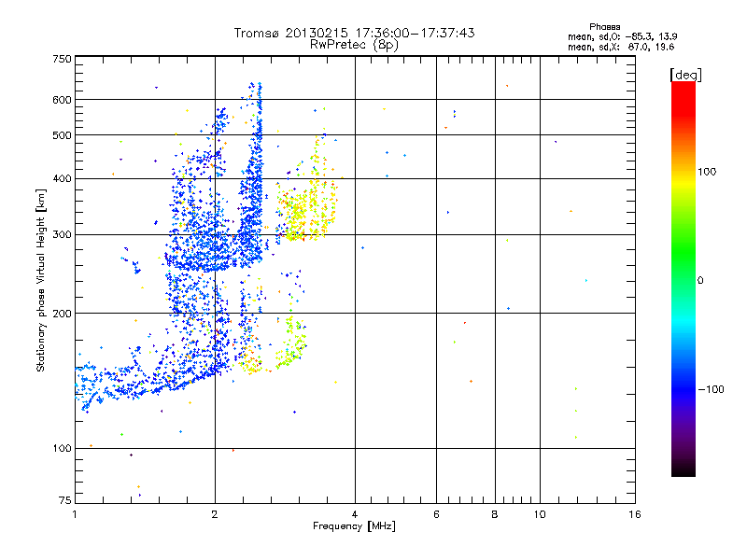The width and height of the screenshot is (747, 560).
Task: Click the y-axis label '600'
Action: pos(63,100)
